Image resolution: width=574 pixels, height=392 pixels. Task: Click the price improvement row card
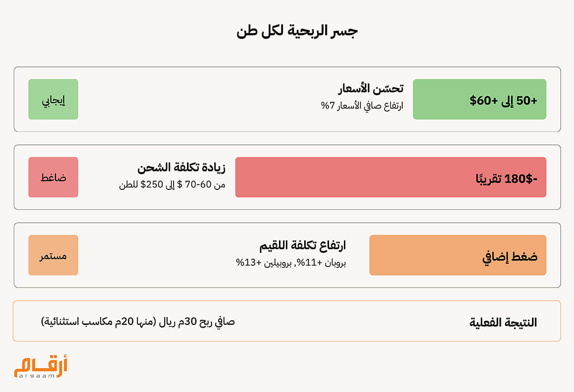[x=287, y=99]
